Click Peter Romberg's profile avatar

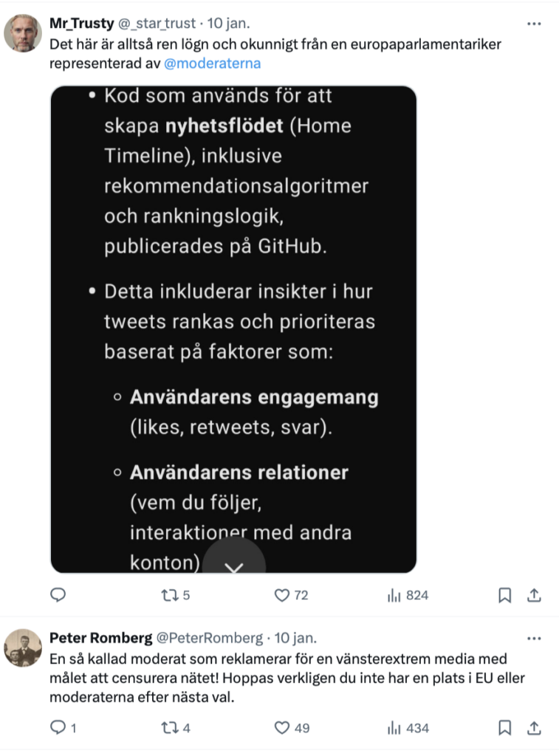[x=23, y=648]
